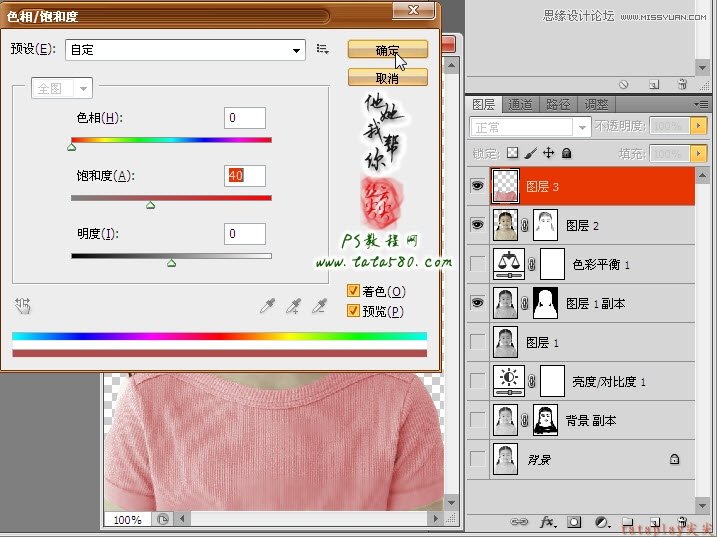Add a layer mask icon

coord(574,522)
